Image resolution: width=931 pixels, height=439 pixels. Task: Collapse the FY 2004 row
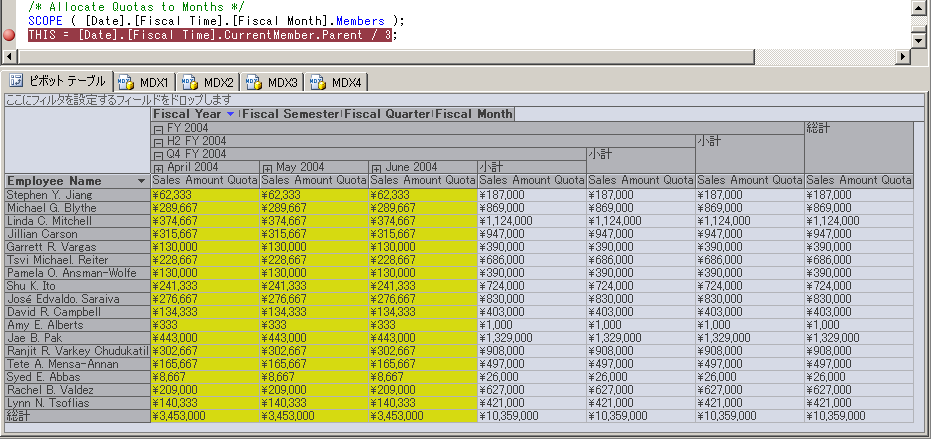pyautogui.click(x=157, y=129)
